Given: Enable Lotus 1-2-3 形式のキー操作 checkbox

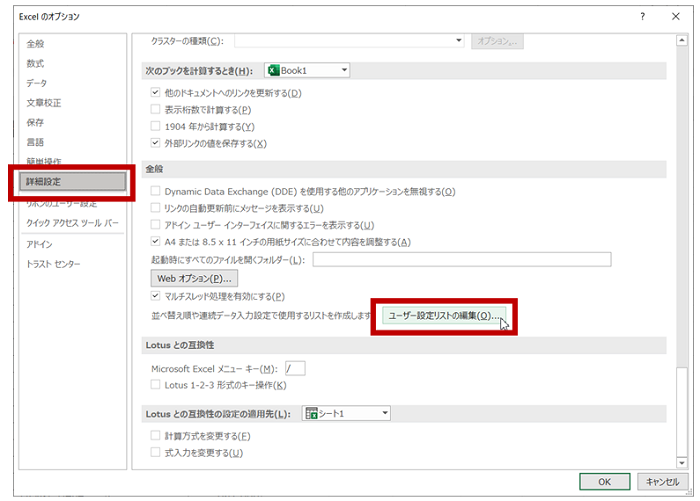Looking at the screenshot, I should click(x=155, y=385).
